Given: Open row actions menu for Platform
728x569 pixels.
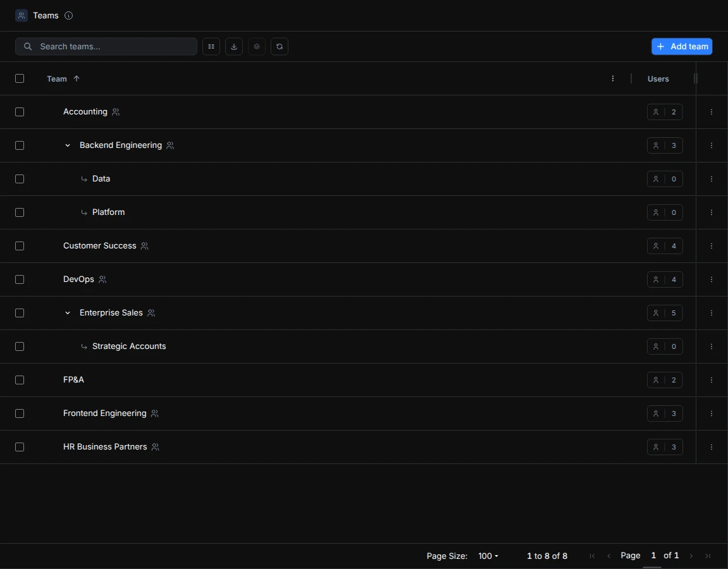Looking at the screenshot, I should click(x=712, y=212).
